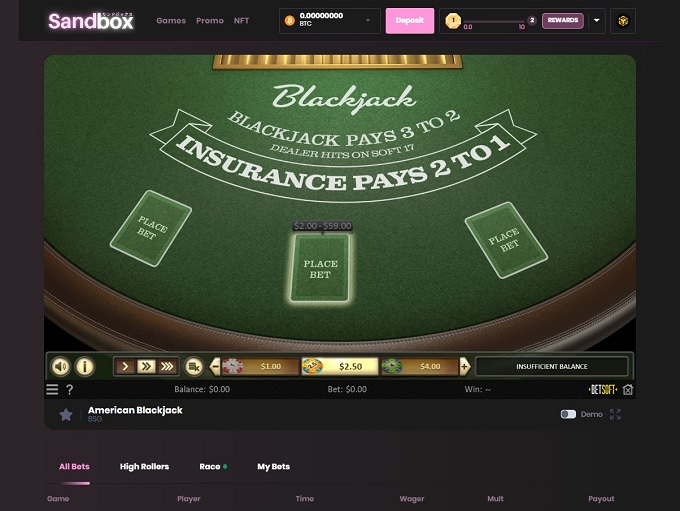Select the double-arrow medium speed
Image resolution: width=680 pixels, height=511 pixels.
point(146,367)
